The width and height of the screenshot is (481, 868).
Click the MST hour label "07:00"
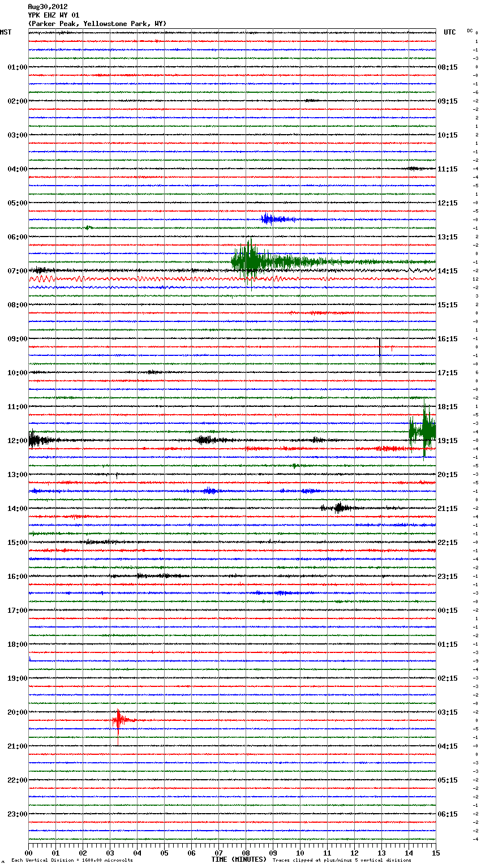pos(18,271)
